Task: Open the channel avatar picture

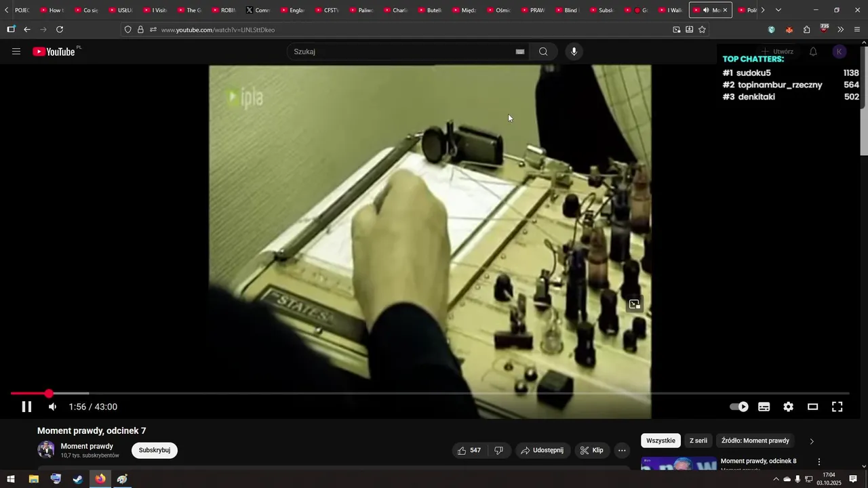Action: [46, 449]
